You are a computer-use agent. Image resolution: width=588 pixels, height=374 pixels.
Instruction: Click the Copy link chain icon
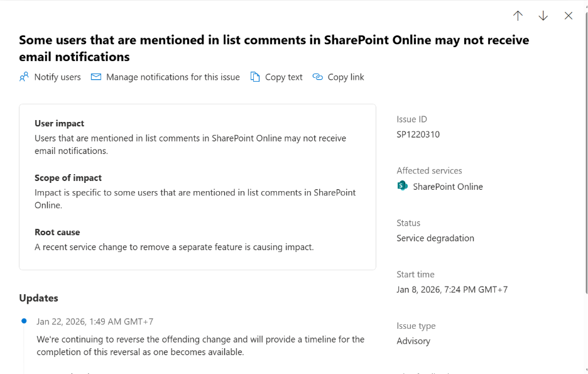pos(318,77)
